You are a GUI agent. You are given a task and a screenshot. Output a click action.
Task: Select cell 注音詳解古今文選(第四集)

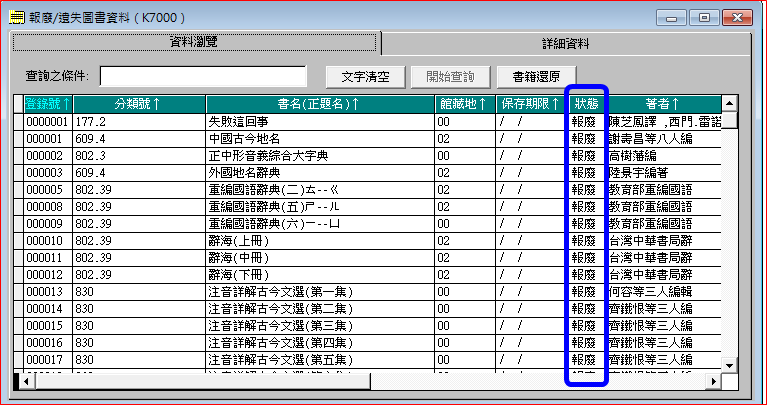[320, 343]
